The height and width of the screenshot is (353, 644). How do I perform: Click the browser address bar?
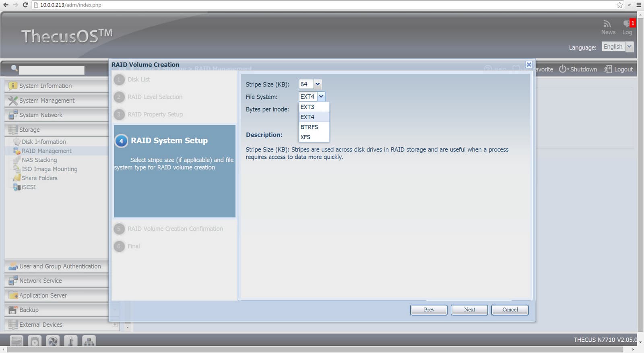pyautogui.click(x=328, y=5)
